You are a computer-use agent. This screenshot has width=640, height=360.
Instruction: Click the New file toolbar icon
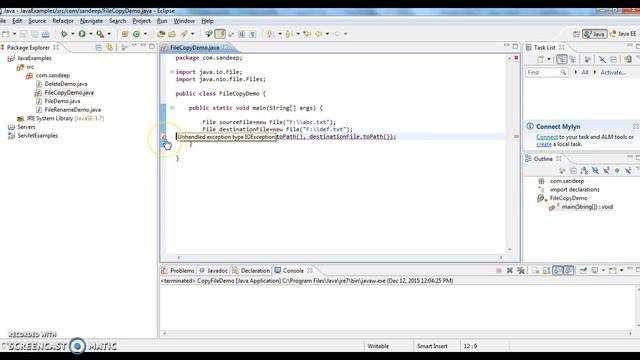point(6,34)
